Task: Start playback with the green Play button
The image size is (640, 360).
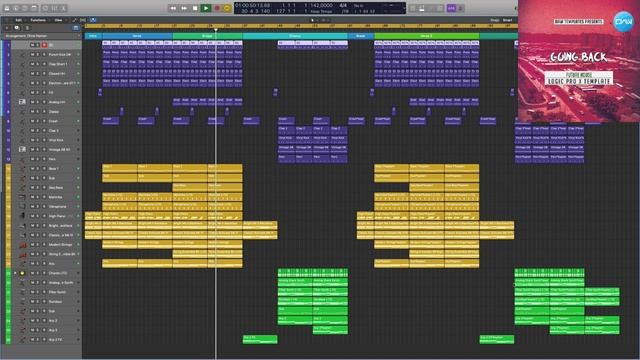Action: [206, 8]
